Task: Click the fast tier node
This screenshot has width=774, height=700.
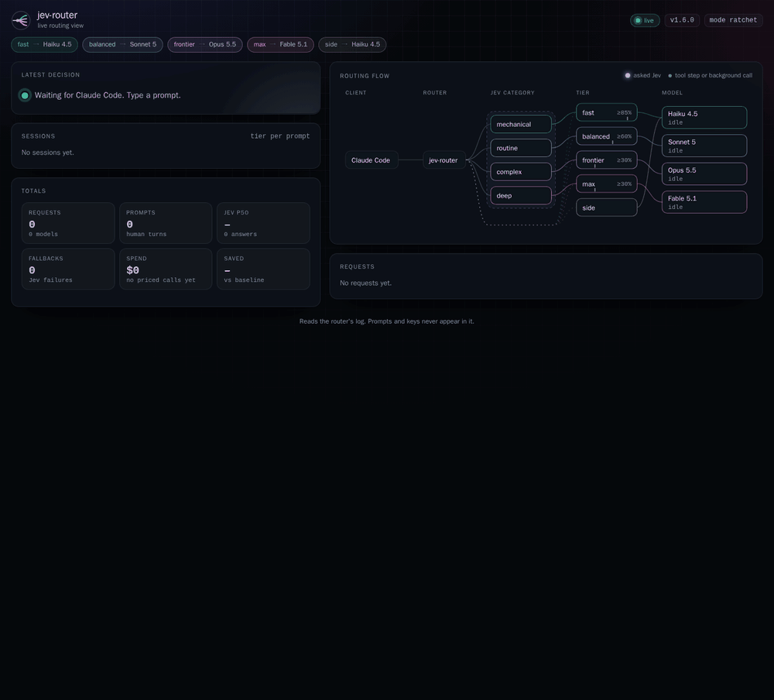Action: pos(607,112)
